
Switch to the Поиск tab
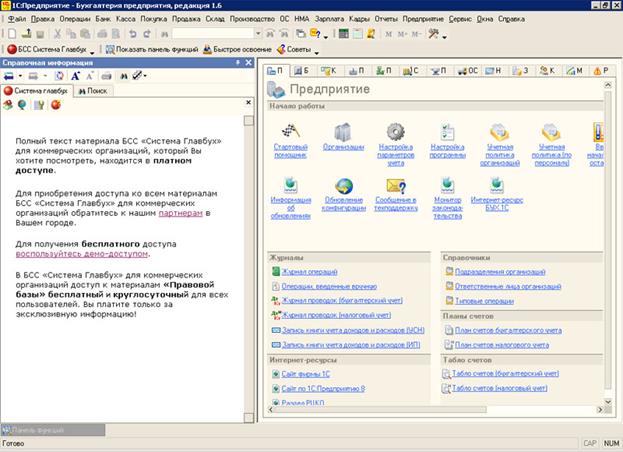(x=93, y=91)
